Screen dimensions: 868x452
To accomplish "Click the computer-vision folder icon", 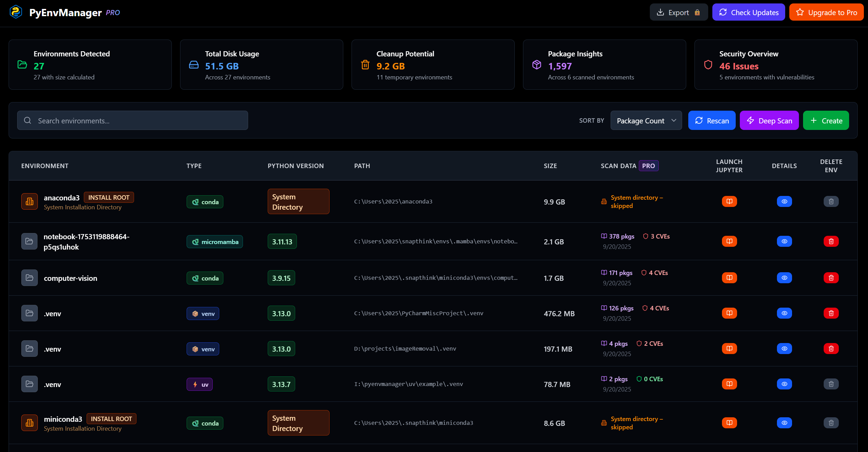I will [30, 278].
